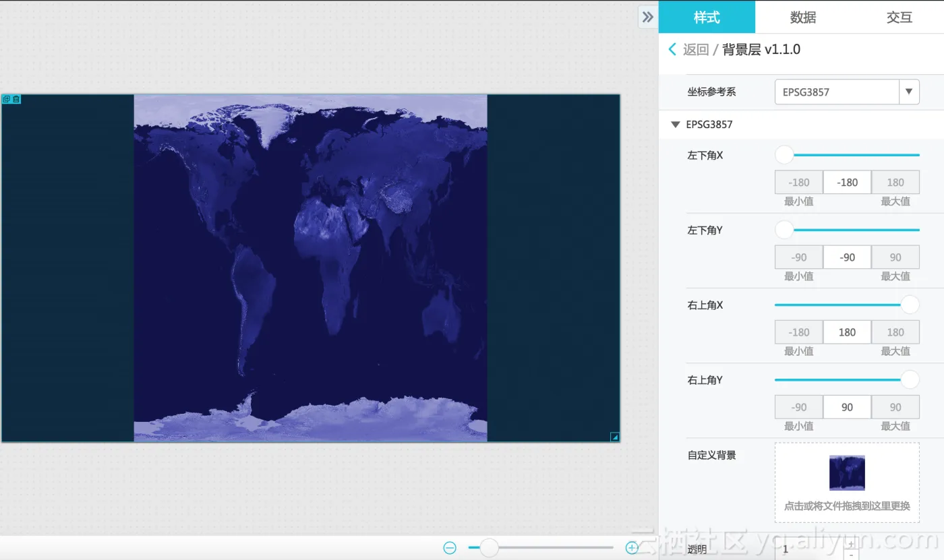
Task: Click the 右上角Y label
Action: point(705,379)
